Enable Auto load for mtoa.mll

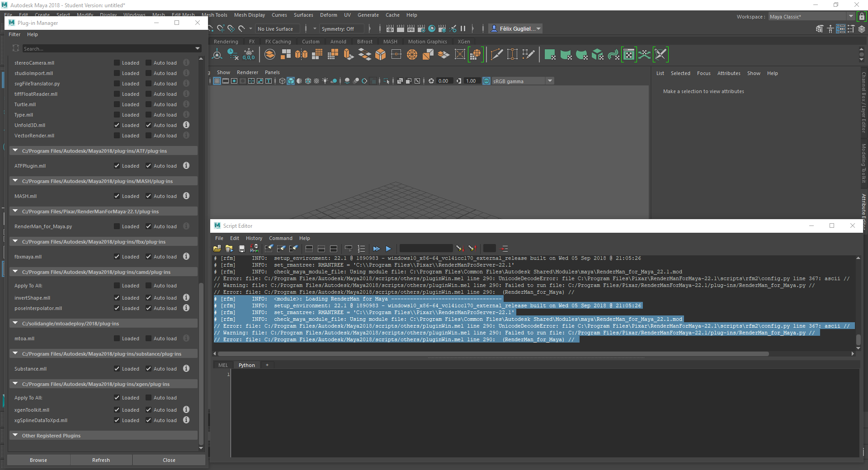pos(148,338)
